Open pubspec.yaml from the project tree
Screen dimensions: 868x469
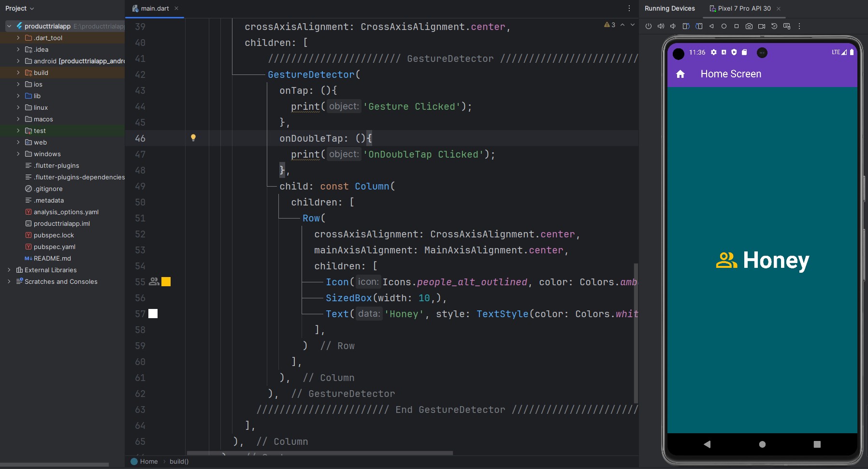pos(54,247)
